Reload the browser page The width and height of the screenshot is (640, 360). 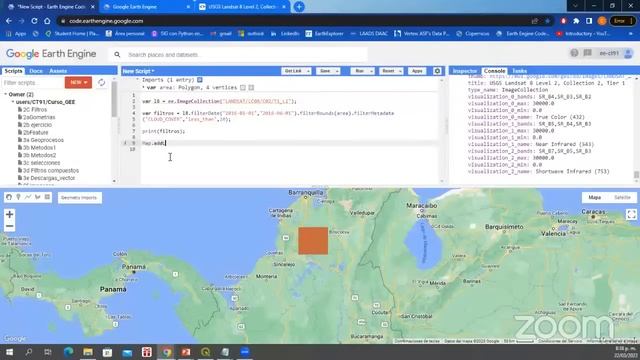tap(34, 21)
